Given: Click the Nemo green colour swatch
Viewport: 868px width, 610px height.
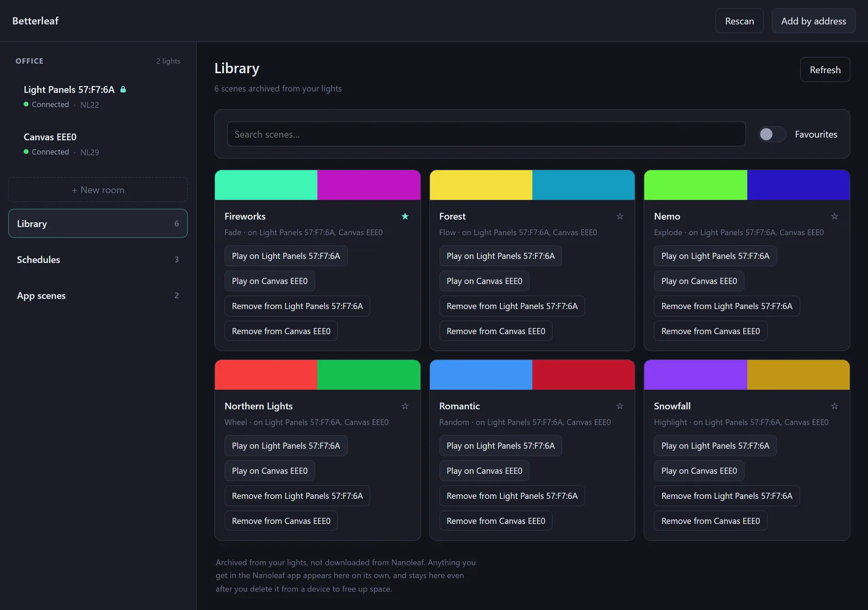Looking at the screenshot, I should click(695, 185).
